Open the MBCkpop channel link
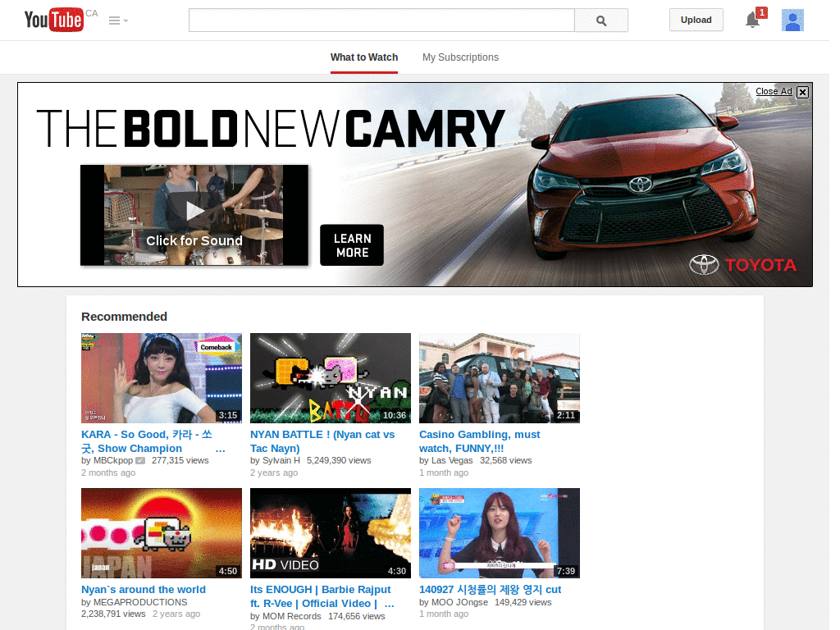Screen dimensions: 840x630 coord(113,461)
